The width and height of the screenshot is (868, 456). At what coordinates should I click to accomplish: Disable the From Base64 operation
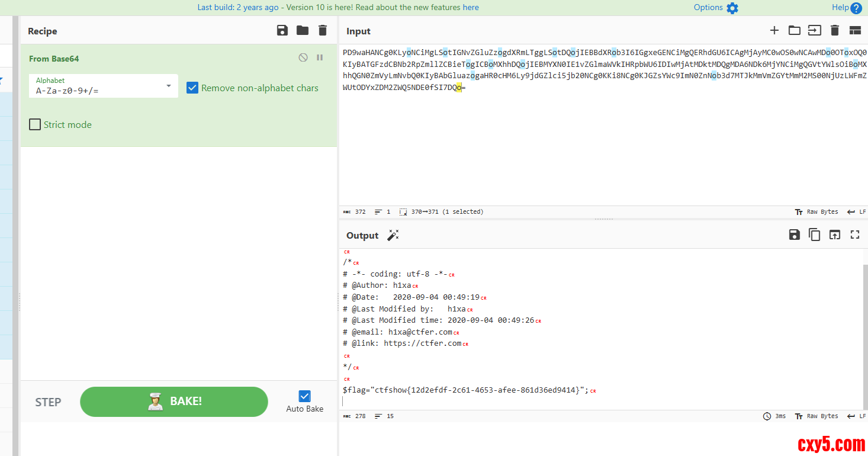[303, 57]
